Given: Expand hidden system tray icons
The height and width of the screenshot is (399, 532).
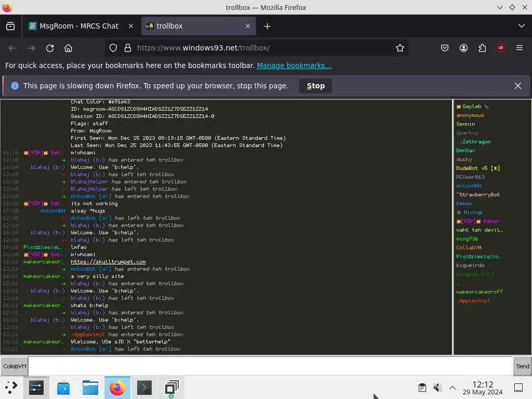Looking at the screenshot, I should (x=453, y=388).
